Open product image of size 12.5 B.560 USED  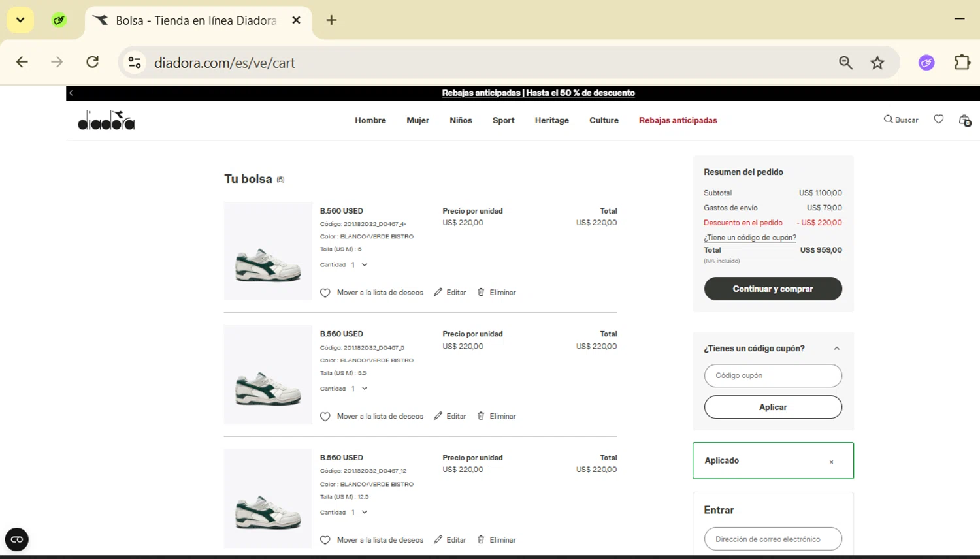(x=268, y=498)
